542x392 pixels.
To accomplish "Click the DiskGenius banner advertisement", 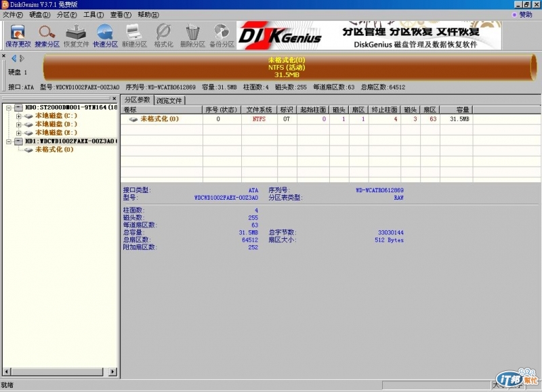I will (x=369, y=35).
